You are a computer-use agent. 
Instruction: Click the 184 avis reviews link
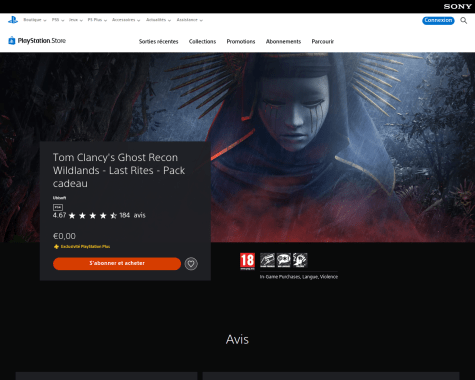point(133,215)
